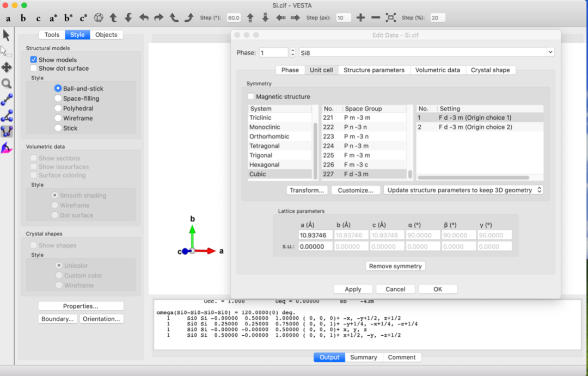Rotate counterclockwise around the view axis
588x376 pixels.
[174, 17]
